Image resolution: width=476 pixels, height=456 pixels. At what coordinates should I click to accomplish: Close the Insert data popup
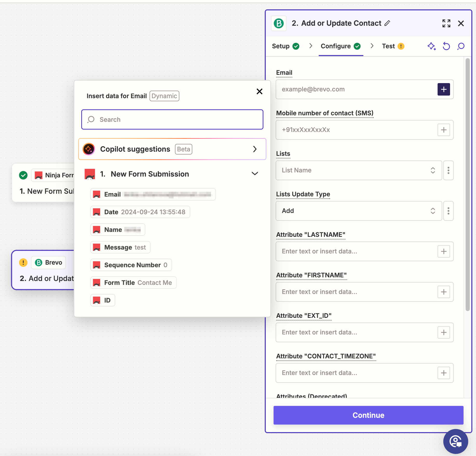(x=259, y=91)
